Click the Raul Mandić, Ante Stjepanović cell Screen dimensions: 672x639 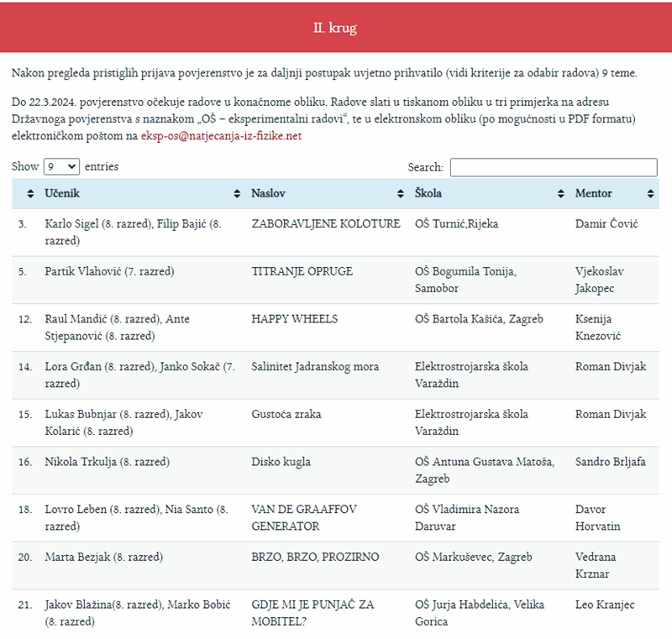pyautogui.click(x=117, y=327)
